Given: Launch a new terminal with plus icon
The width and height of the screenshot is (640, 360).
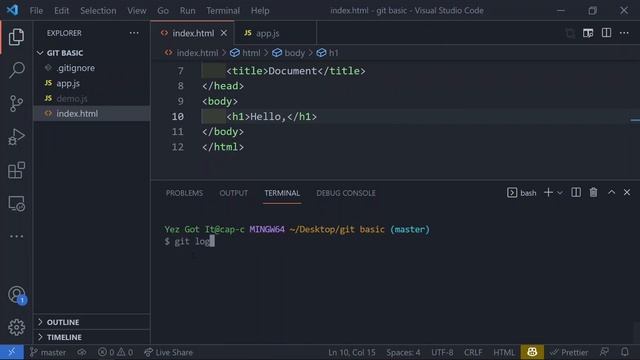Looking at the screenshot, I should [x=548, y=193].
